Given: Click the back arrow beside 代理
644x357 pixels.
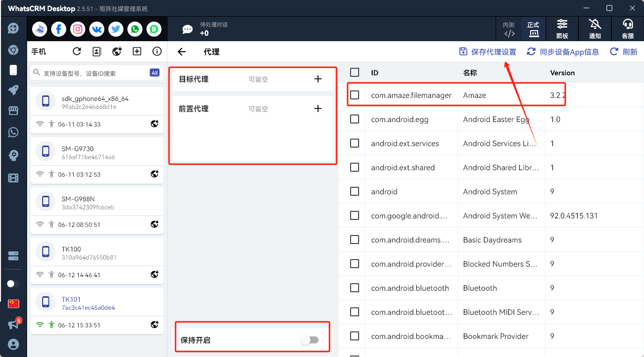Looking at the screenshot, I should click(182, 52).
